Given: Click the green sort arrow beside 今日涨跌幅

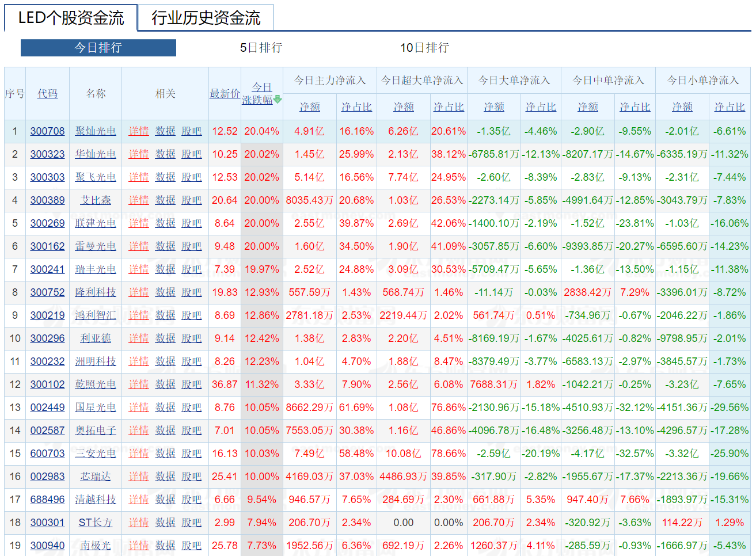Looking at the screenshot, I should [x=278, y=99].
